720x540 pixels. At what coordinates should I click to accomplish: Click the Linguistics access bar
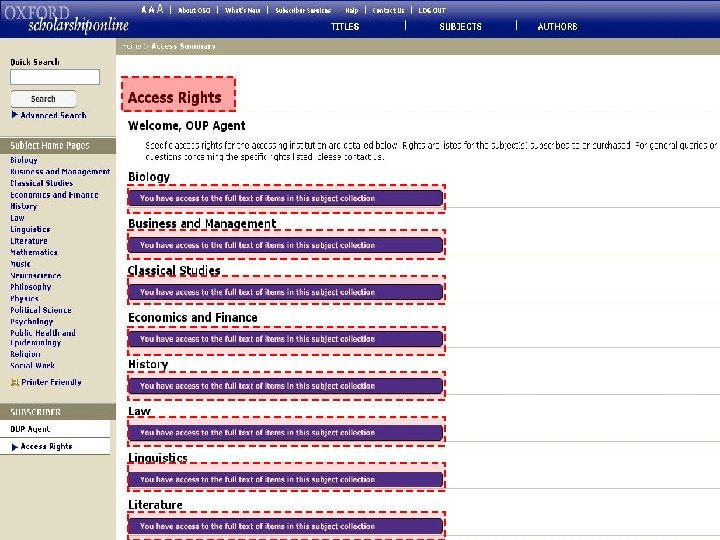point(285,479)
